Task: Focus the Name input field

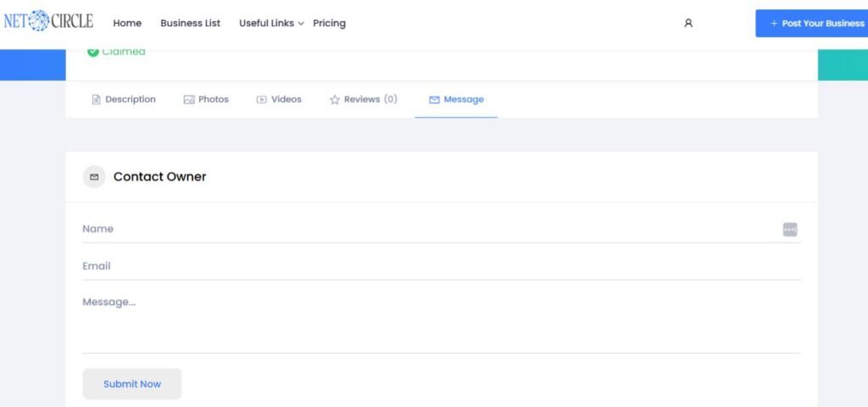Action: tap(441, 229)
